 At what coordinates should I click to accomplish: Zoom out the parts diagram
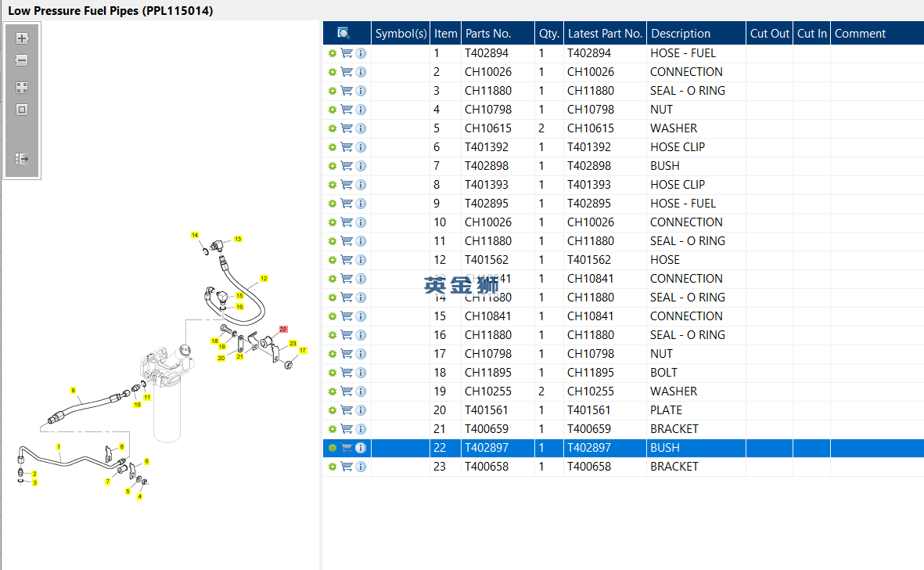22,60
